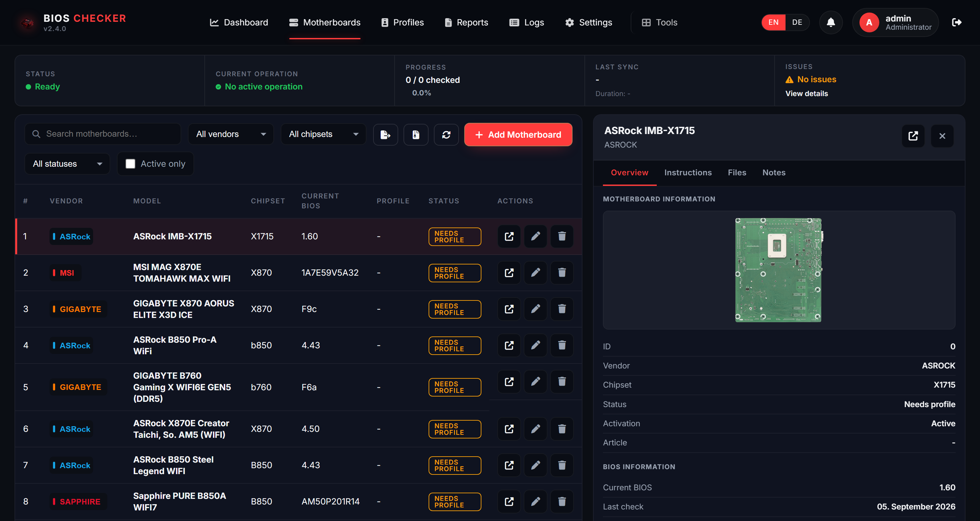Screen dimensions: 980x521
Task: Sort by the Chipset column header
Action: tap(268, 201)
